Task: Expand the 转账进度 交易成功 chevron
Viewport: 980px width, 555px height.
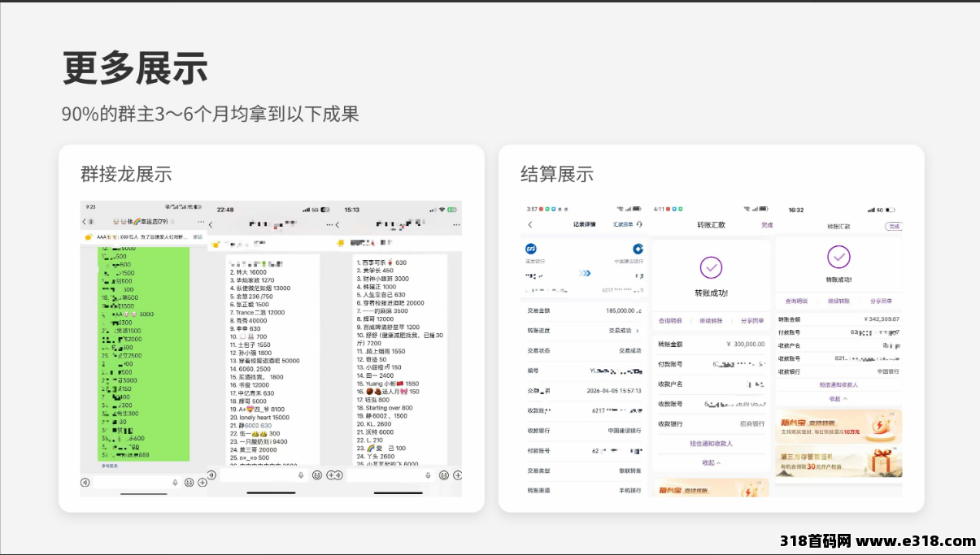Action: click(637, 331)
